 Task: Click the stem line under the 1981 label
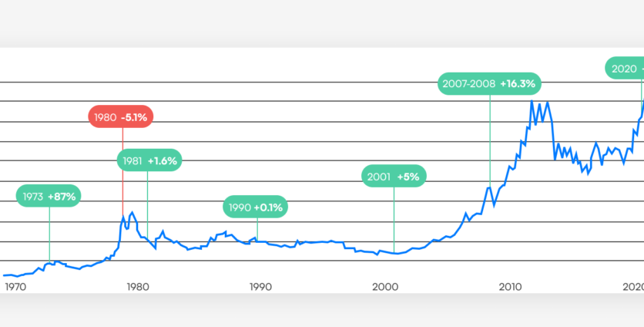[147, 201]
